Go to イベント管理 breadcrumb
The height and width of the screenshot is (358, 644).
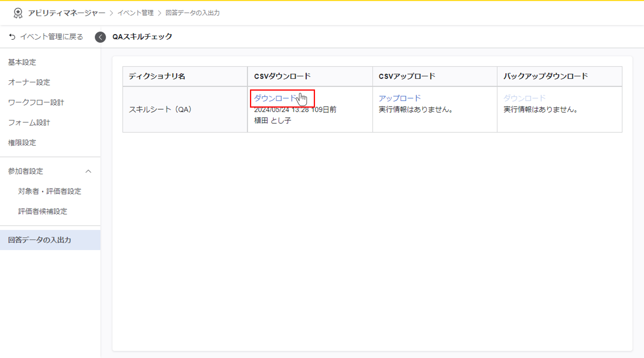136,13
